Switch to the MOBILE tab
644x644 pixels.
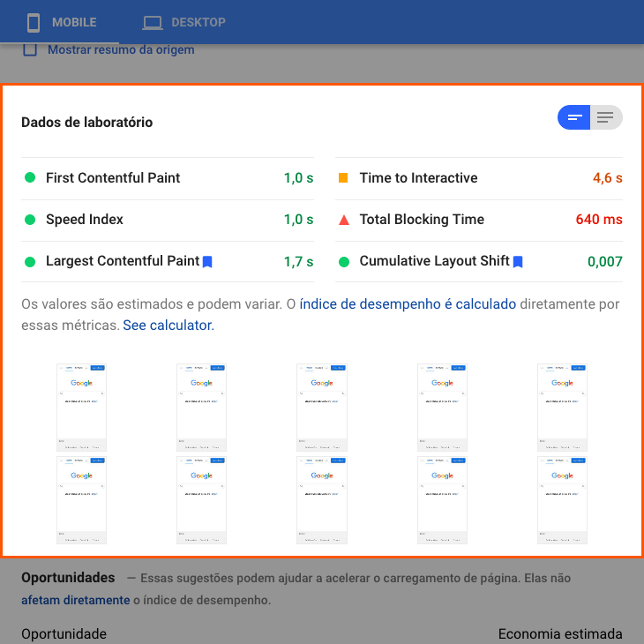[x=62, y=22]
